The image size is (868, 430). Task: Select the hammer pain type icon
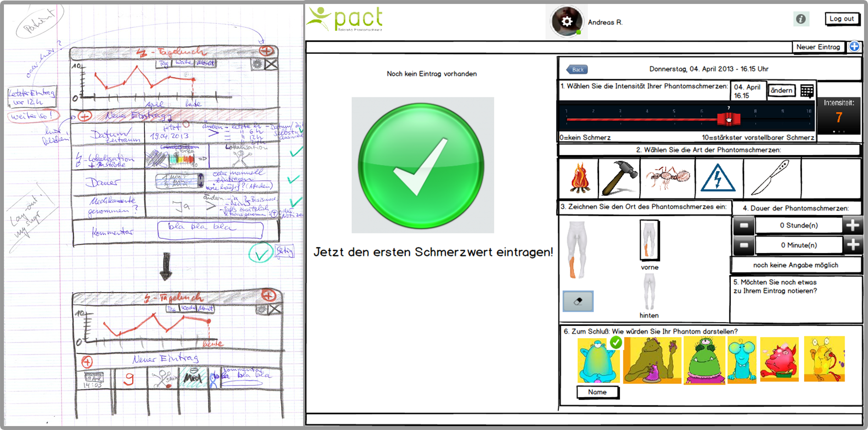click(x=619, y=178)
